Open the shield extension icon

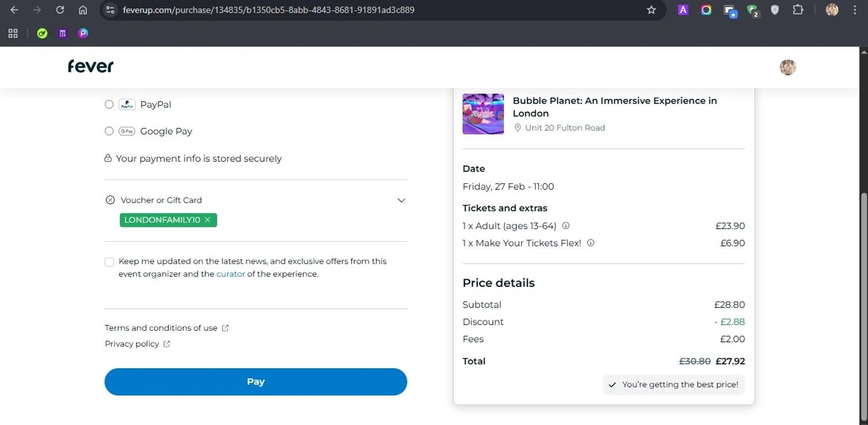[775, 10]
